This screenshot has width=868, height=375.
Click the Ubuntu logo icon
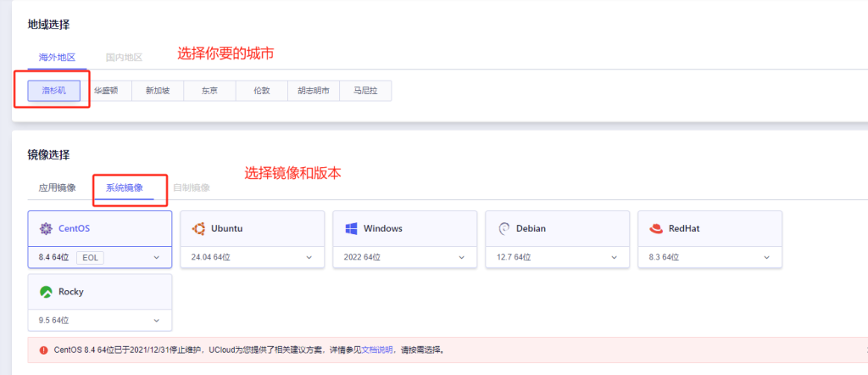point(198,228)
